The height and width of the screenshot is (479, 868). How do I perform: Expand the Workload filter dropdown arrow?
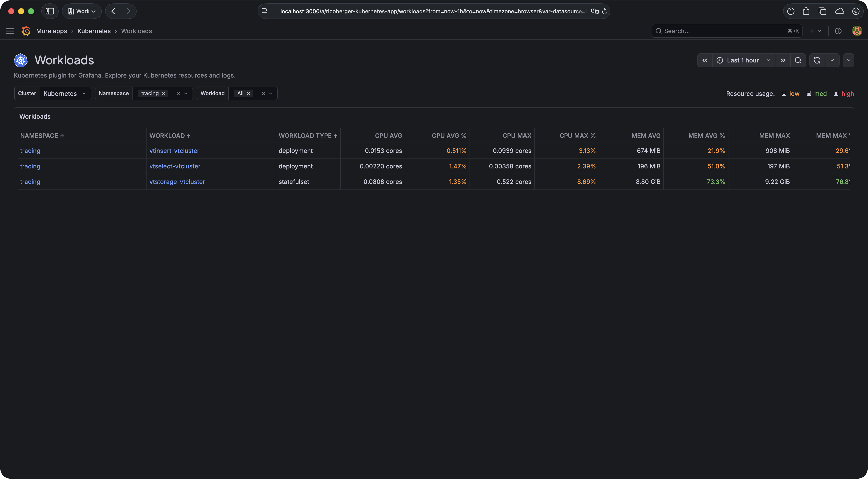coord(271,93)
